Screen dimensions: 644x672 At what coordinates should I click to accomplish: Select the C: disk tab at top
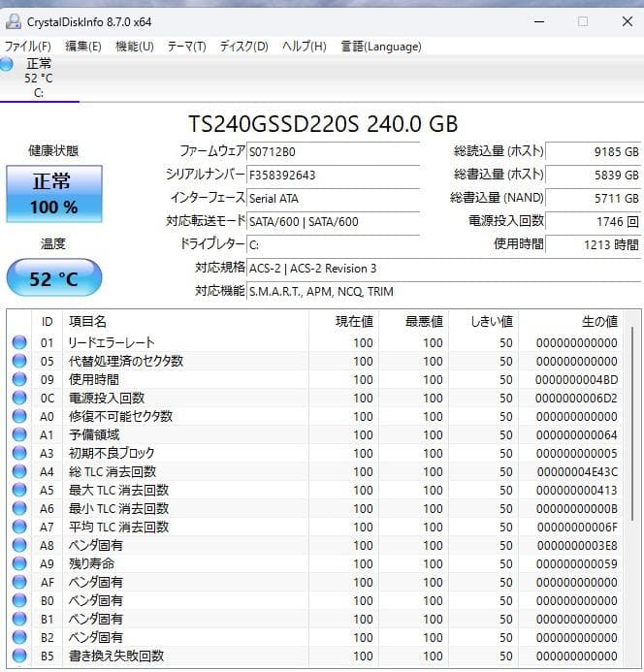39,79
